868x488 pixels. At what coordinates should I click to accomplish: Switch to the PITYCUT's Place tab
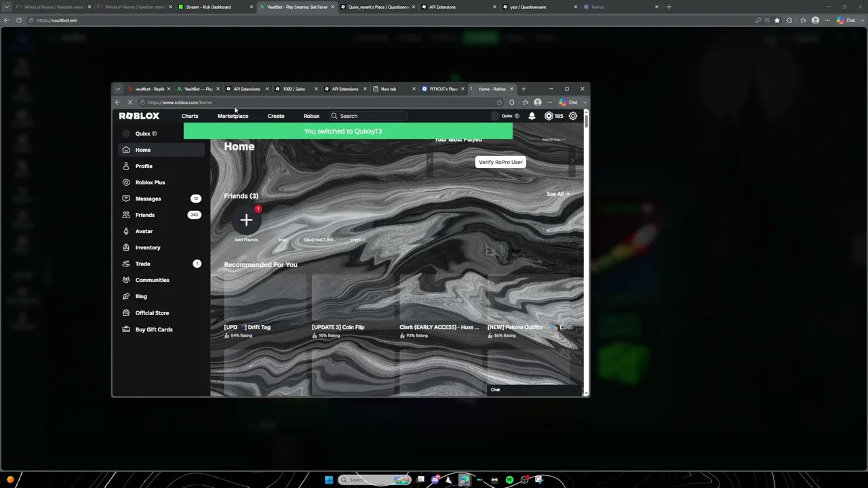click(x=443, y=89)
